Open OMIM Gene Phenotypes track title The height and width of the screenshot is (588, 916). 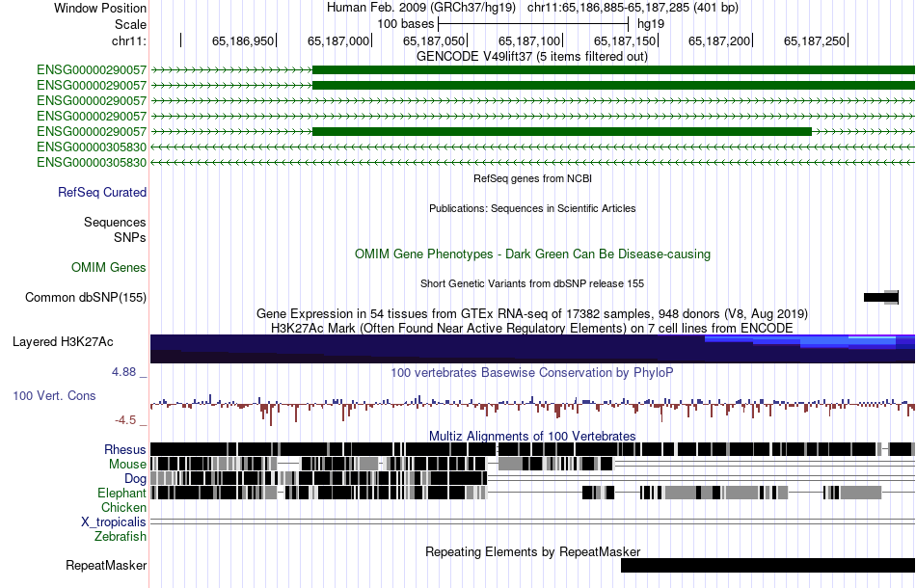[532, 254]
